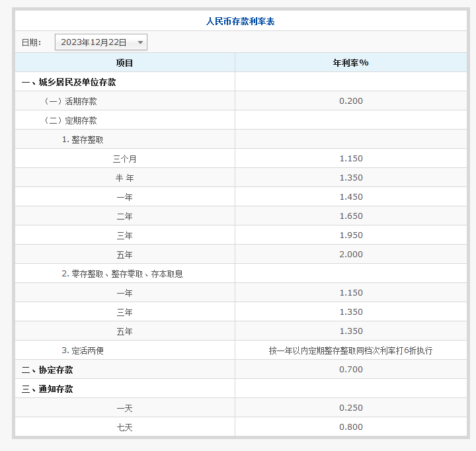Screen dimensions: 476x451
Task: Click the 0.200 demand deposit rate
Action: pos(351,101)
